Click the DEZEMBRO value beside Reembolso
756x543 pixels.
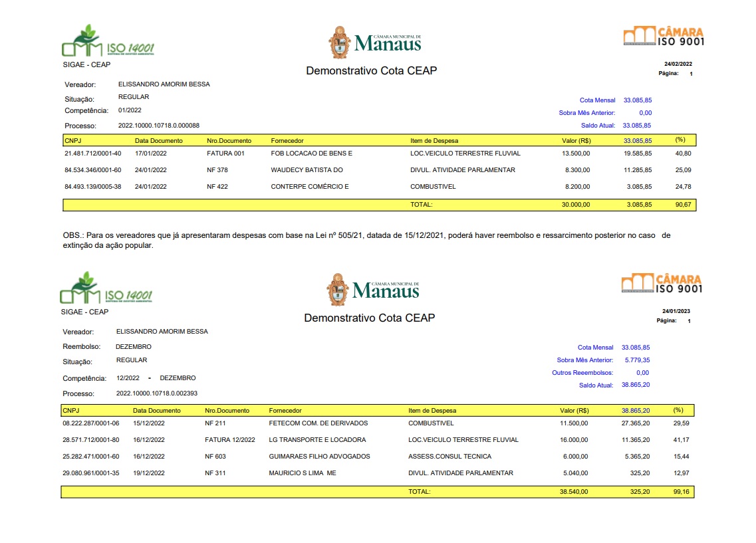pos(134,347)
